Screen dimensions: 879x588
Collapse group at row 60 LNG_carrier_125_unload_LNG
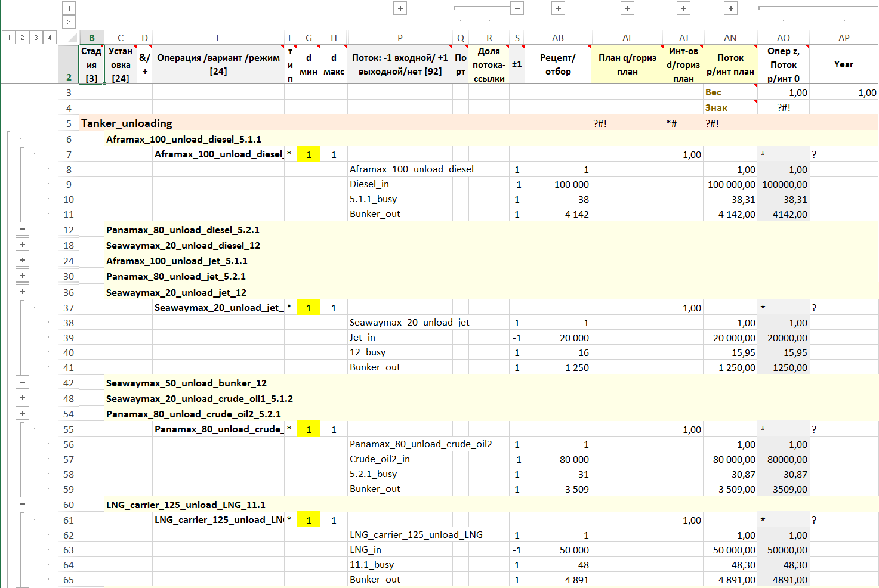pyautogui.click(x=23, y=504)
